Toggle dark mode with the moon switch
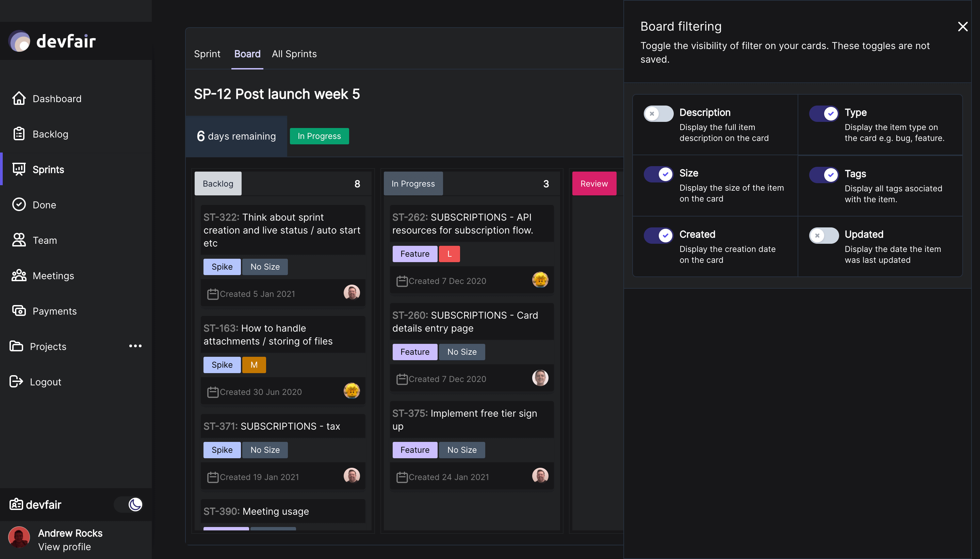The image size is (980, 559). coord(129,505)
